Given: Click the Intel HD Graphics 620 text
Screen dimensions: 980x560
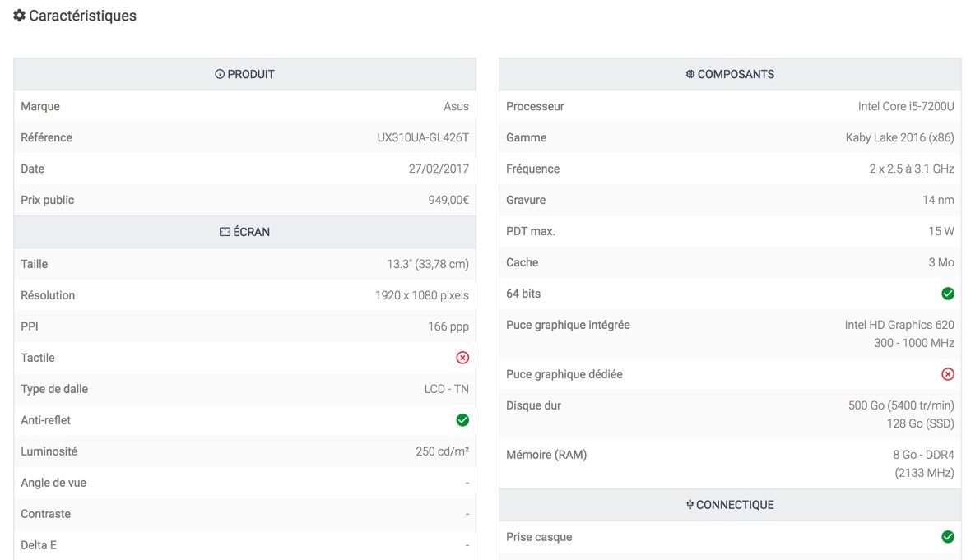Looking at the screenshot, I should coord(899,325).
